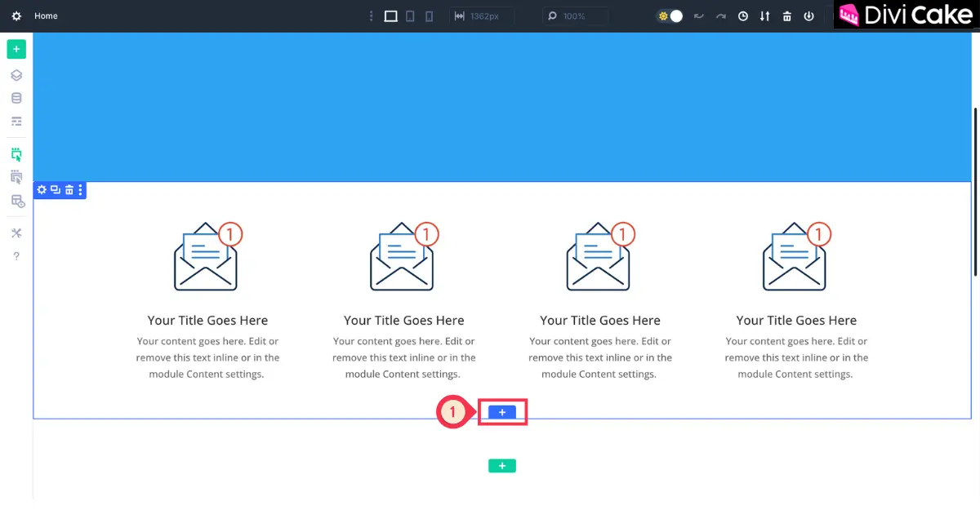The image size is (980, 514).
Task: Click the exit builder power icon
Action: pos(809,16)
